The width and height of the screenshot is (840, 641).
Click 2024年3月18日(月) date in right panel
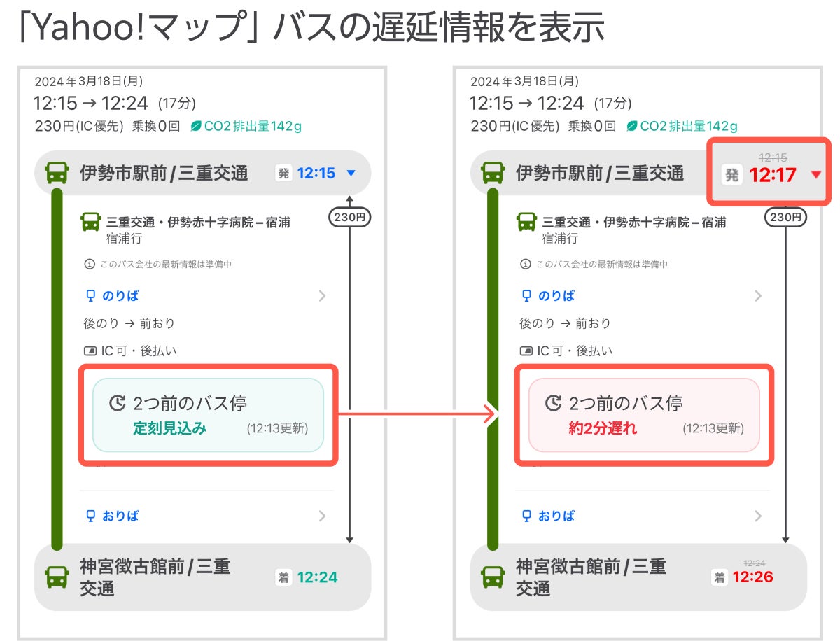(x=525, y=82)
